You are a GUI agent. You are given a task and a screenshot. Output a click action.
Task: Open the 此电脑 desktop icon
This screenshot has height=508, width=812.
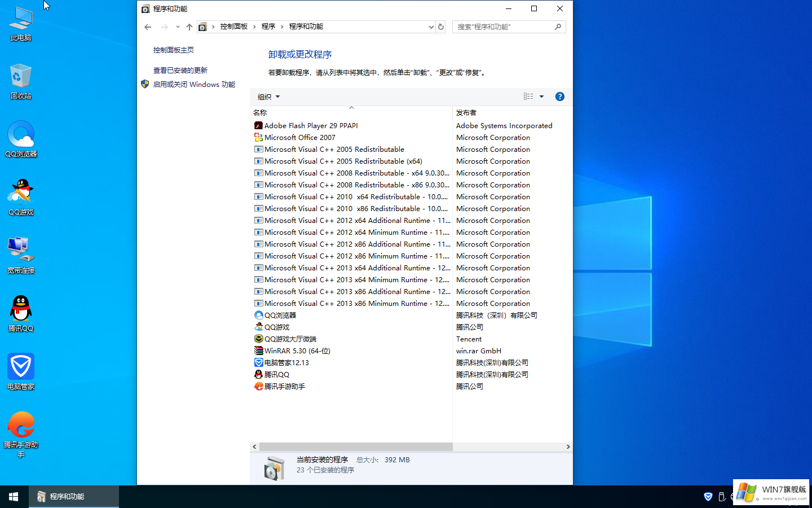[21, 24]
